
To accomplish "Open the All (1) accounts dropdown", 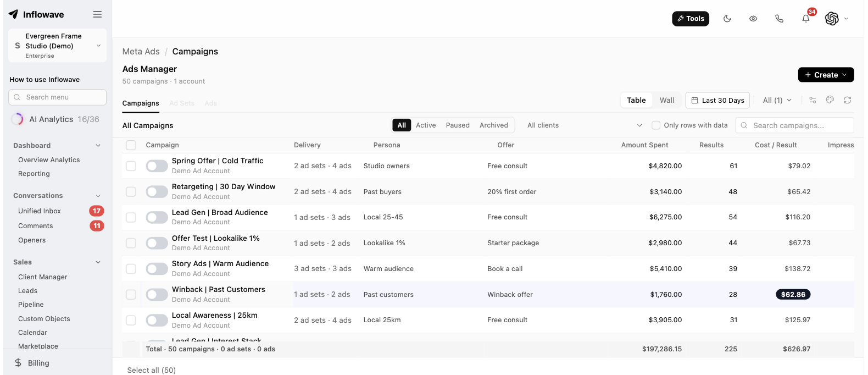I will pos(777,100).
